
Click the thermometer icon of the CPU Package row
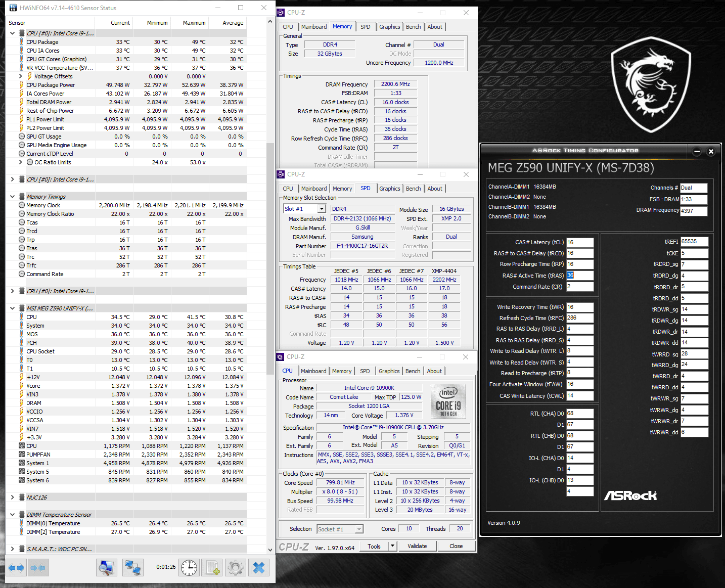point(22,42)
